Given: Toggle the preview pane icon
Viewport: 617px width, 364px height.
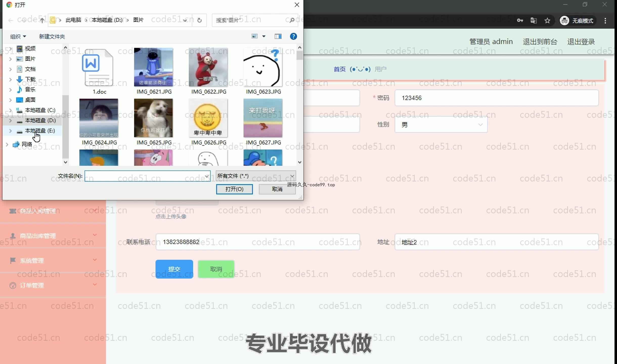Looking at the screenshot, I should coord(278,36).
